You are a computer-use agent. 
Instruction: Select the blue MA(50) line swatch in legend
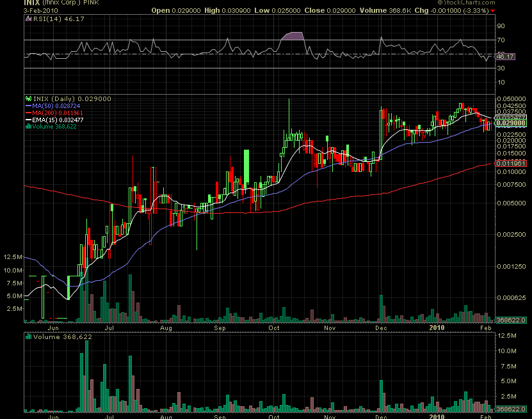click(x=29, y=106)
